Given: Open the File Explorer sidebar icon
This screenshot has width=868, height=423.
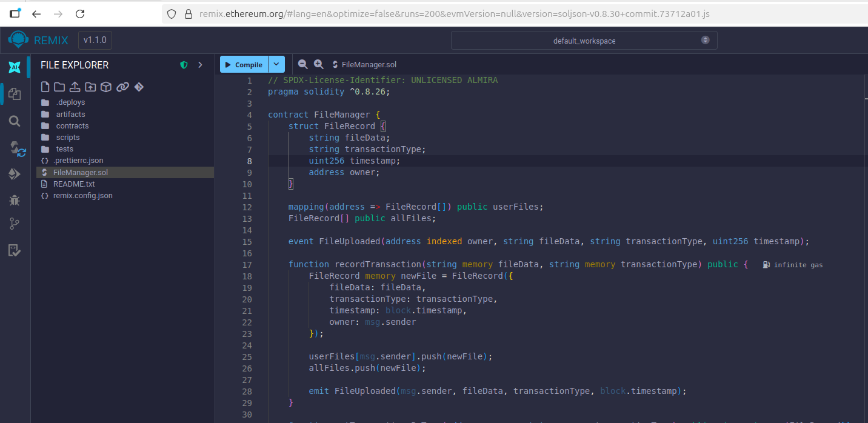Looking at the screenshot, I should coord(15,94).
